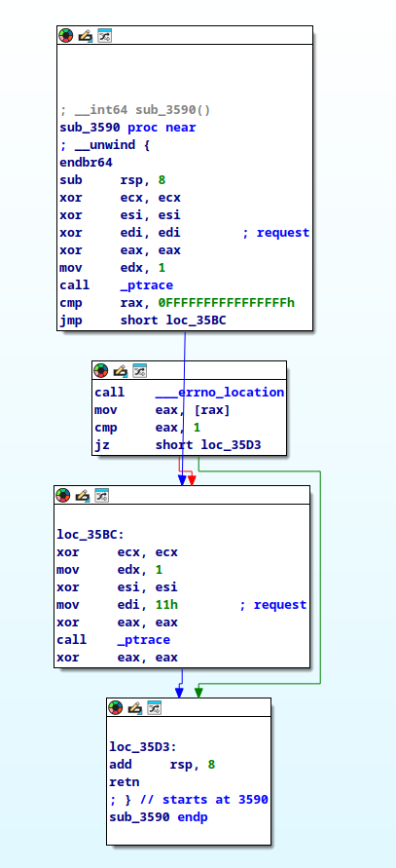
Task: Select 'xor ecx, ecx' in loc_35BC node
Action: pyautogui.click(x=118, y=552)
